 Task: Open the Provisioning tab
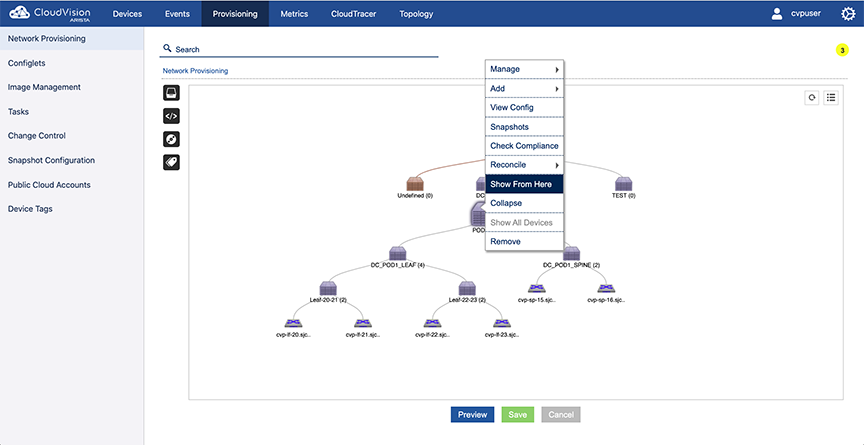click(235, 14)
